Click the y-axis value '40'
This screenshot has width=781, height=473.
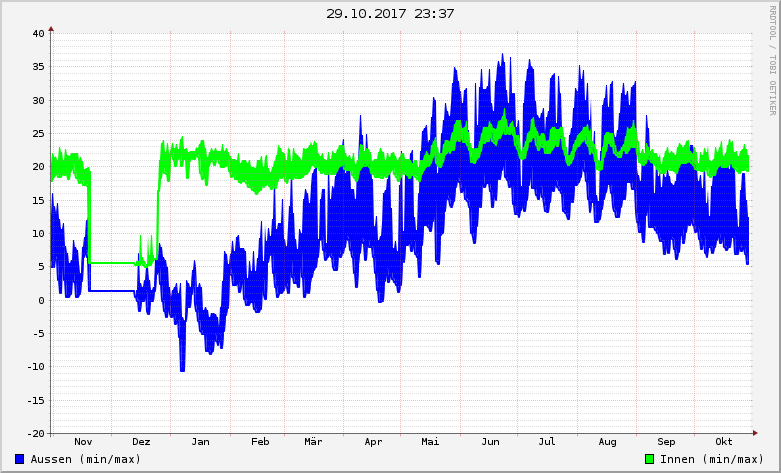[39, 34]
